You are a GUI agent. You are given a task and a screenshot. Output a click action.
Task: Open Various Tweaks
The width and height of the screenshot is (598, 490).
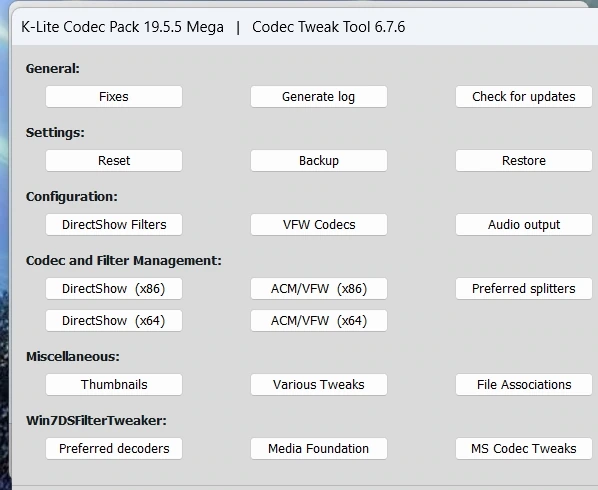click(x=318, y=384)
